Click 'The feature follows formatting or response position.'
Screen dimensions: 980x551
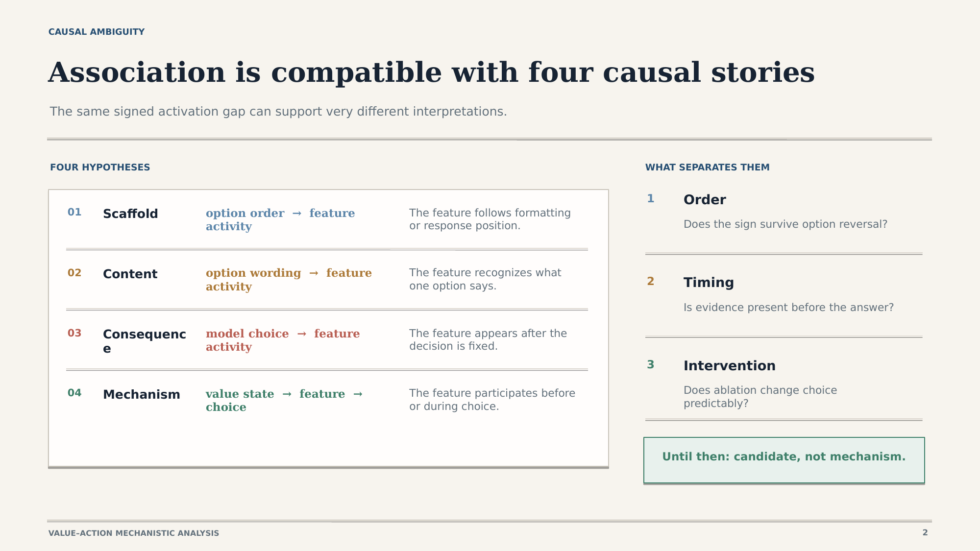(x=490, y=219)
